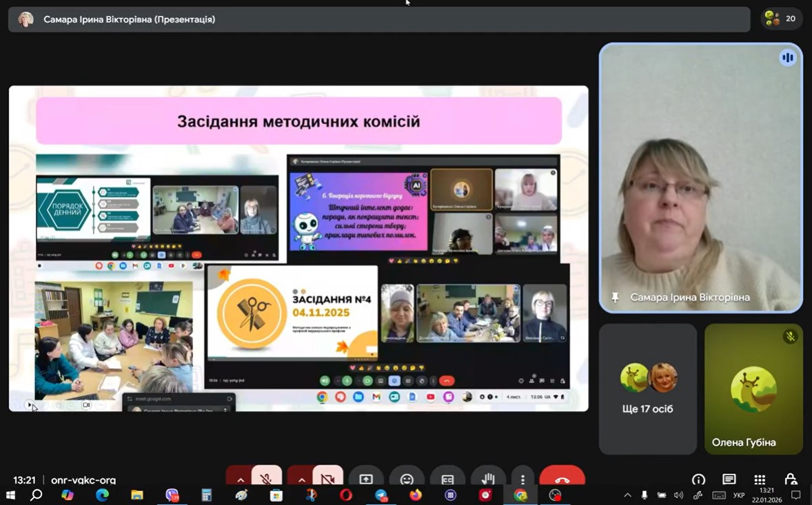Open the activities grid icon
Screen dimensions: 812x505
(x=760, y=480)
